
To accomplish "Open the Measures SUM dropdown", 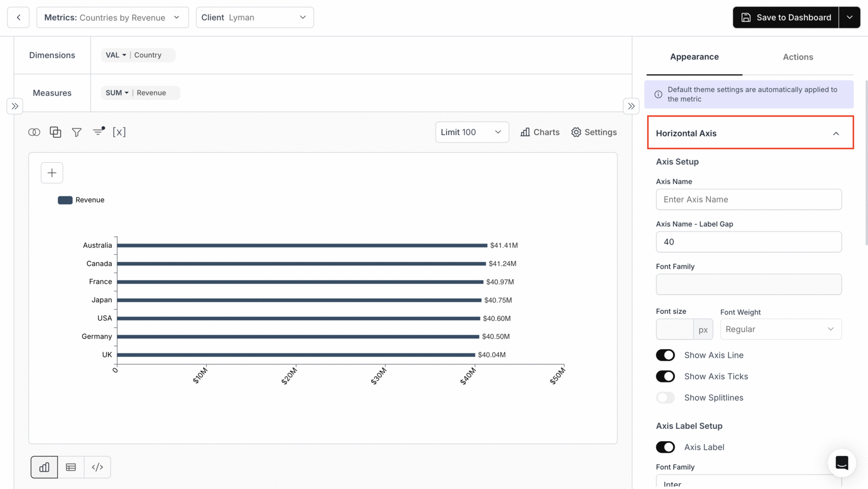I will pos(116,93).
